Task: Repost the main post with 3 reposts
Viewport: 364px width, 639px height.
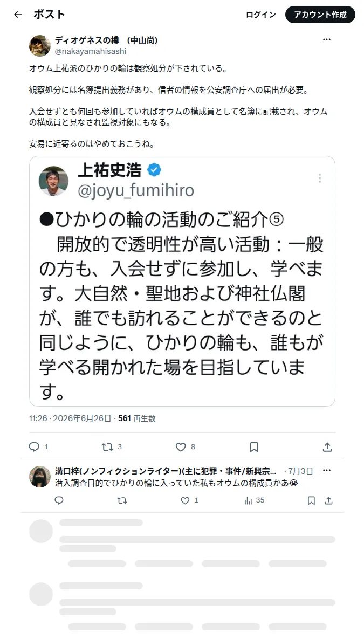Action: [x=107, y=447]
